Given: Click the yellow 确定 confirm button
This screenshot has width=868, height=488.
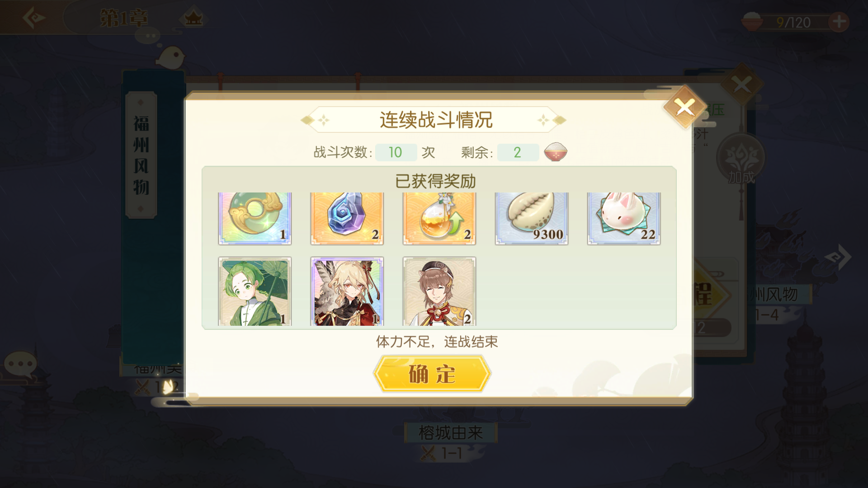Looking at the screenshot, I should click(x=432, y=374).
